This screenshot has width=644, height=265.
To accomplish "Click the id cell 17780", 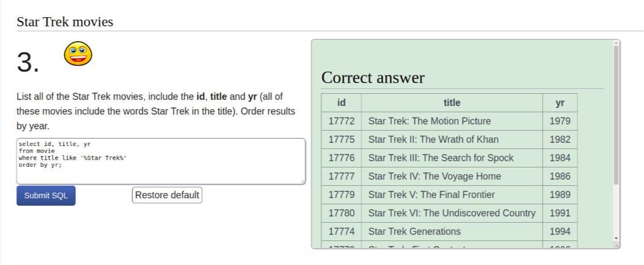I will click(342, 213).
